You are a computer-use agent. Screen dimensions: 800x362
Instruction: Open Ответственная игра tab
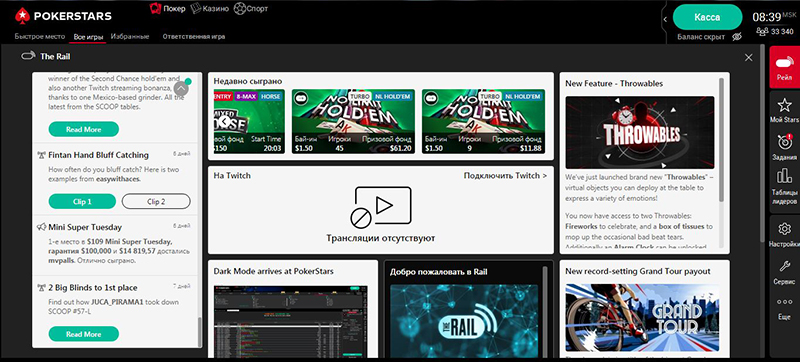tap(193, 37)
